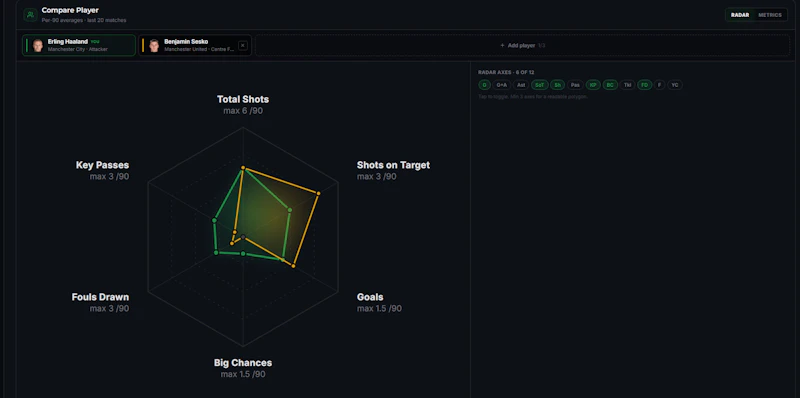Viewport: 800px width, 398px height.
Task: Toggle the G+A axis chip
Action: click(x=502, y=85)
